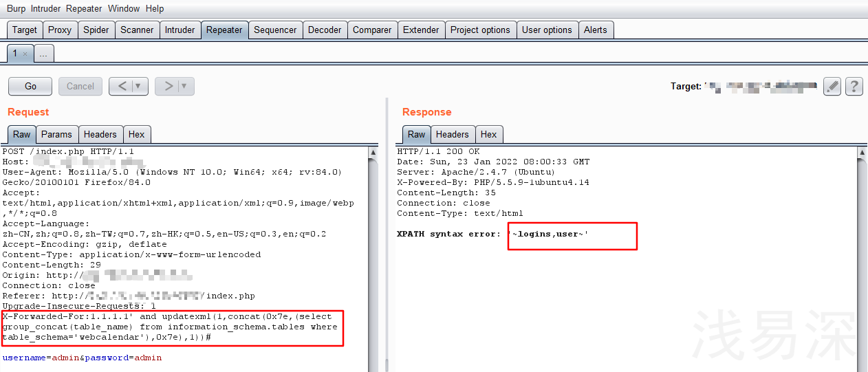This screenshot has width=868, height=372.
Task: Click the response pane vertical scrollbar
Action: click(x=862, y=258)
